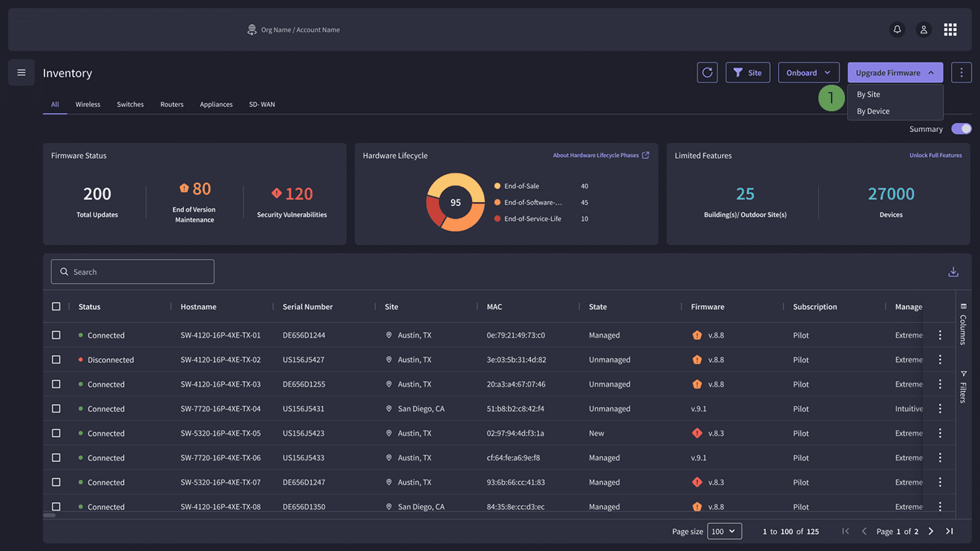Tick the select-all header checkbox
Image resolution: width=980 pixels, height=551 pixels.
[x=56, y=307]
